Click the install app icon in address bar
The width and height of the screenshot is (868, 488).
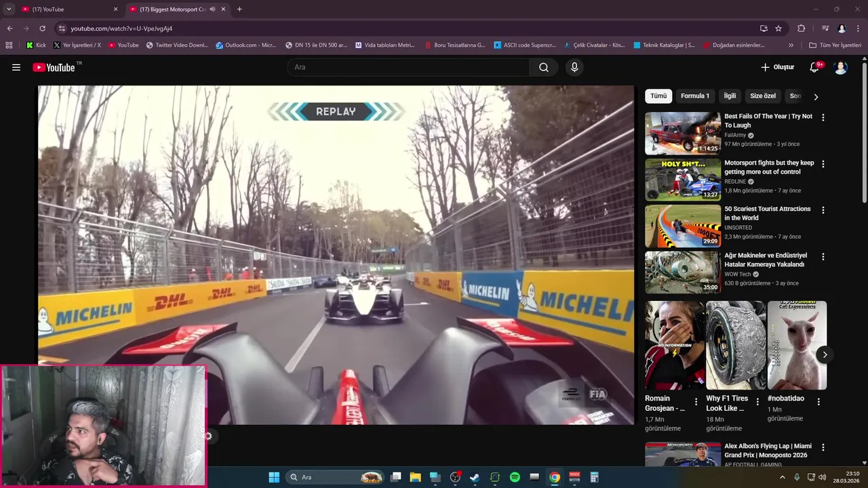764,28
